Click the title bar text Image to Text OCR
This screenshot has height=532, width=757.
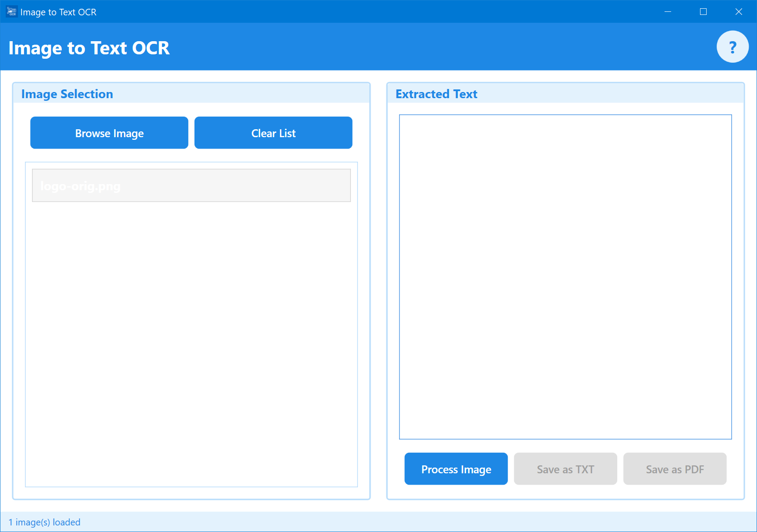tap(59, 12)
